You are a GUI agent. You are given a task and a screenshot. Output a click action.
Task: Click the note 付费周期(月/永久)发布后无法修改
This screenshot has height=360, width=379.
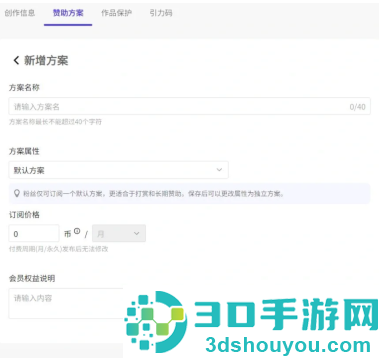coord(59,249)
